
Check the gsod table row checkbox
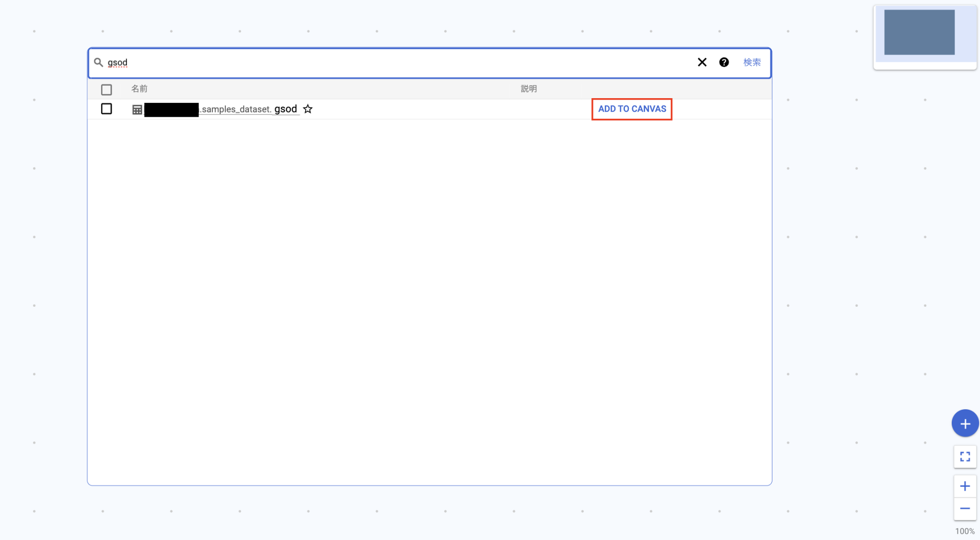(106, 109)
